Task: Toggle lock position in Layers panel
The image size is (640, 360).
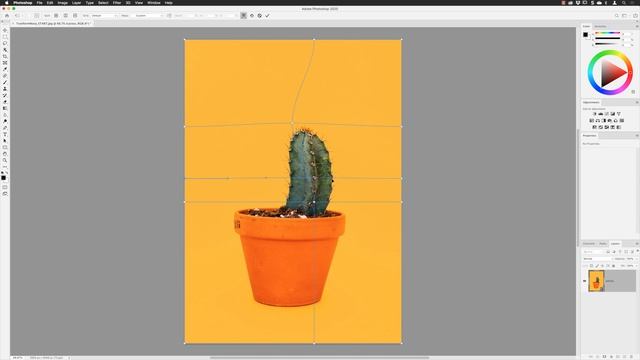Action: (602, 266)
